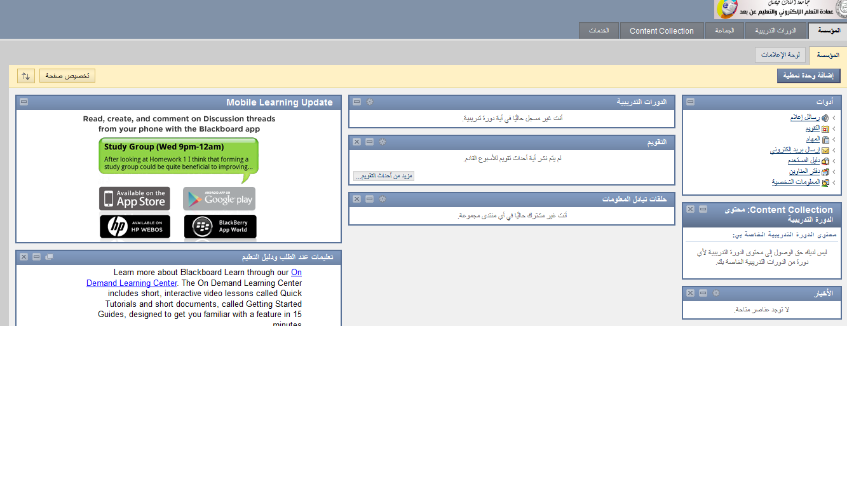
Task: Open the إرسال بريد إلكتروني link
Action: click(796, 151)
